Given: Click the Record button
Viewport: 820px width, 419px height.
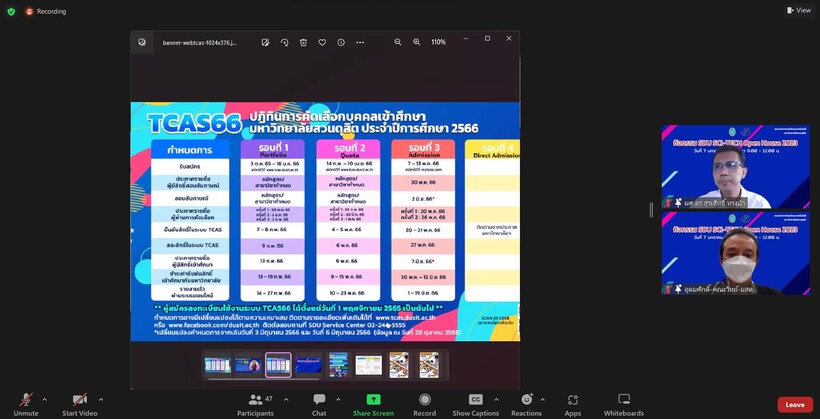Looking at the screenshot, I should 425,404.
